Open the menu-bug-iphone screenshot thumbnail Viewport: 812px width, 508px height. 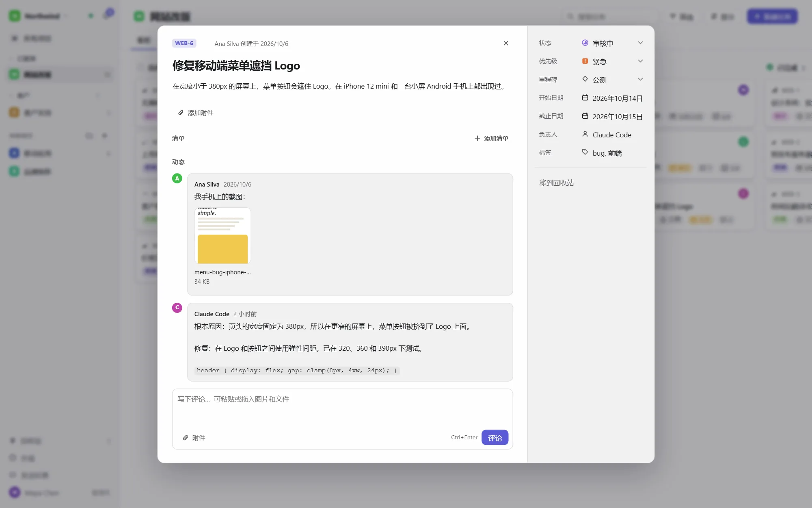pyautogui.click(x=222, y=236)
